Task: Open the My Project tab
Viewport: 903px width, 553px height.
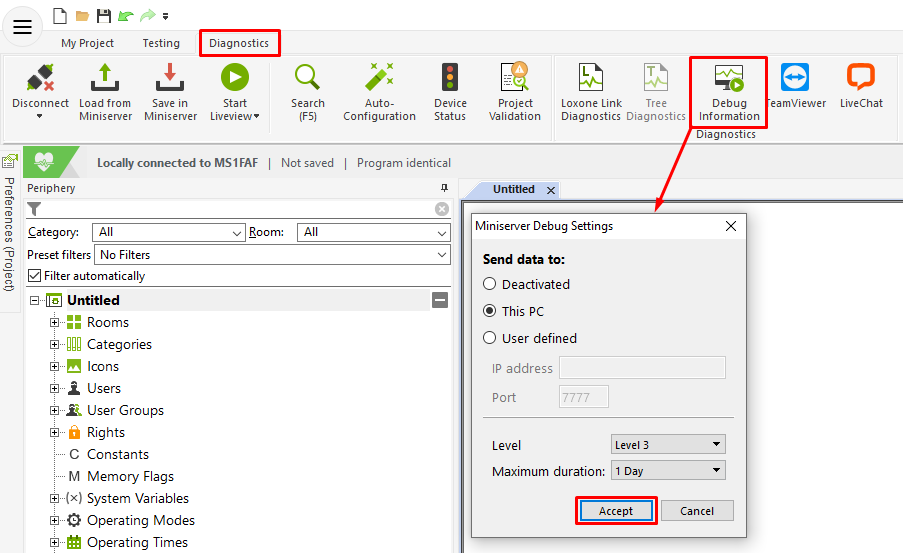Action: tap(87, 43)
